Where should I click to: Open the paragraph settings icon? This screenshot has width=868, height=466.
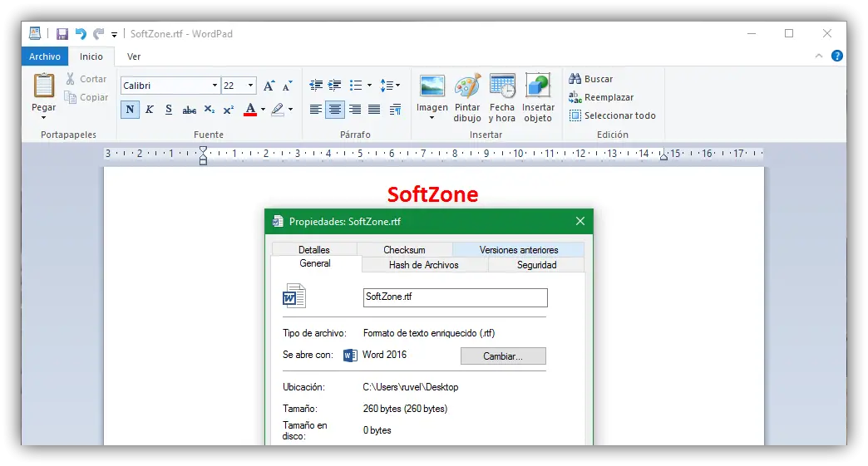[395, 110]
